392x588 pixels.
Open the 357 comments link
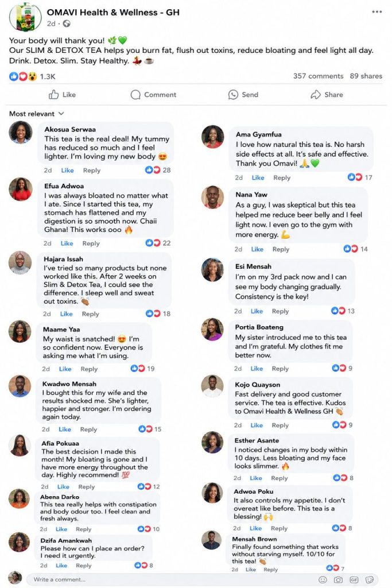(x=318, y=76)
